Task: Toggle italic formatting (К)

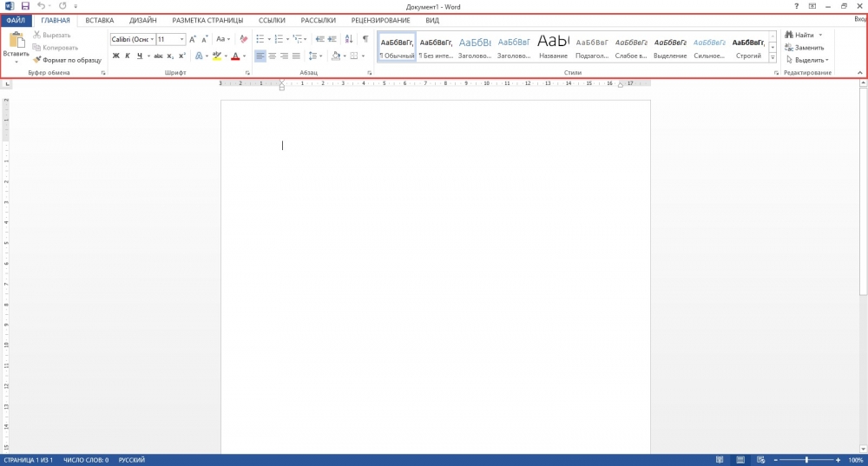Action: [127, 56]
